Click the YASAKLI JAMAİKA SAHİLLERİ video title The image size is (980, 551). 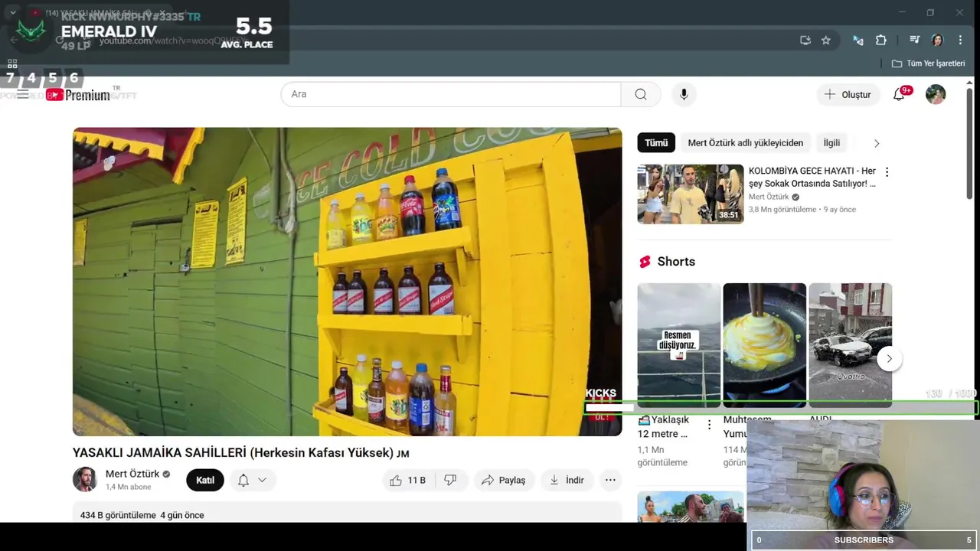tap(241, 452)
